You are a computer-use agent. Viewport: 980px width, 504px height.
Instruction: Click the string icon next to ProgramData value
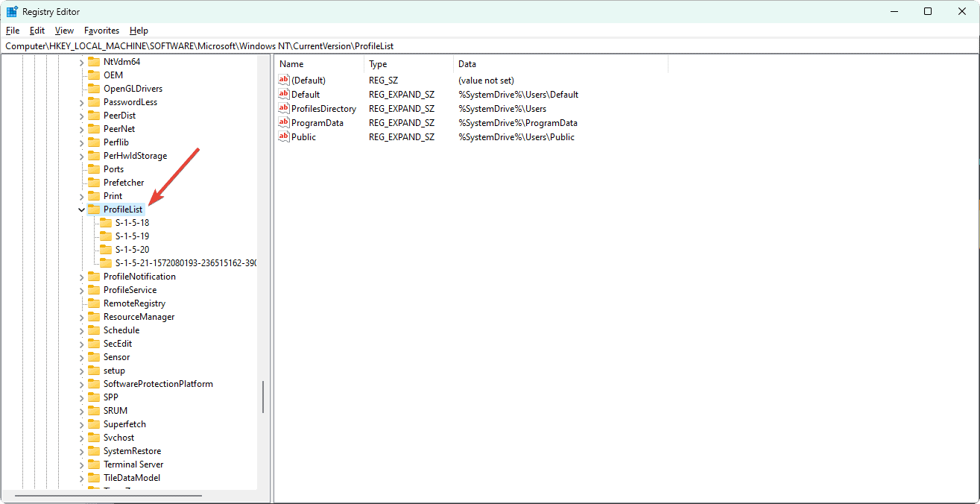[x=283, y=123]
